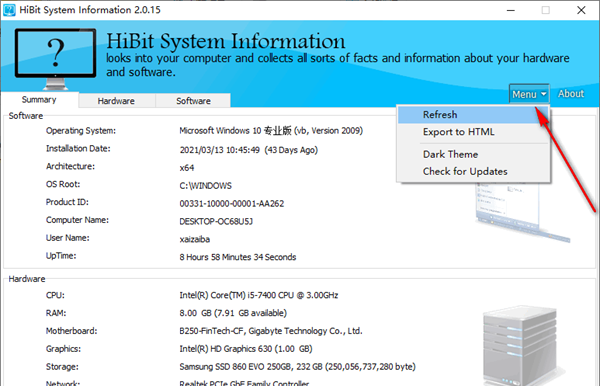The image size is (600, 386).
Task: Enable Dark Theme from the menu
Action: 473,154
